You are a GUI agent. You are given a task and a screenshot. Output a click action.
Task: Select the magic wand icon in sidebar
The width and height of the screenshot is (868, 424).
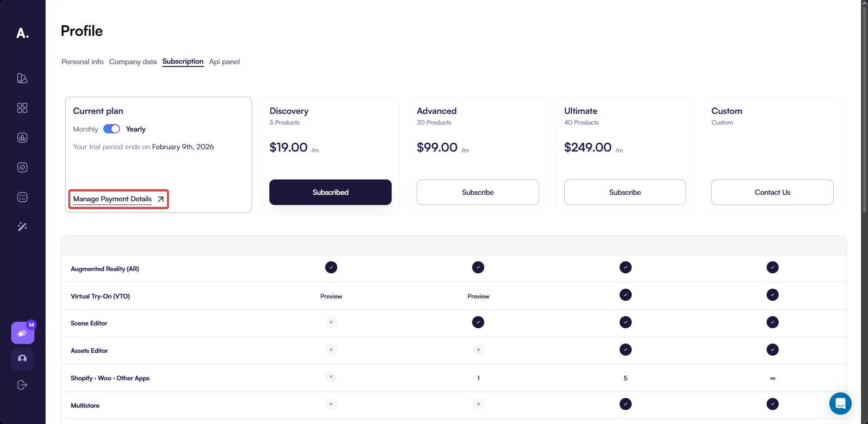pyautogui.click(x=22, y=227)
